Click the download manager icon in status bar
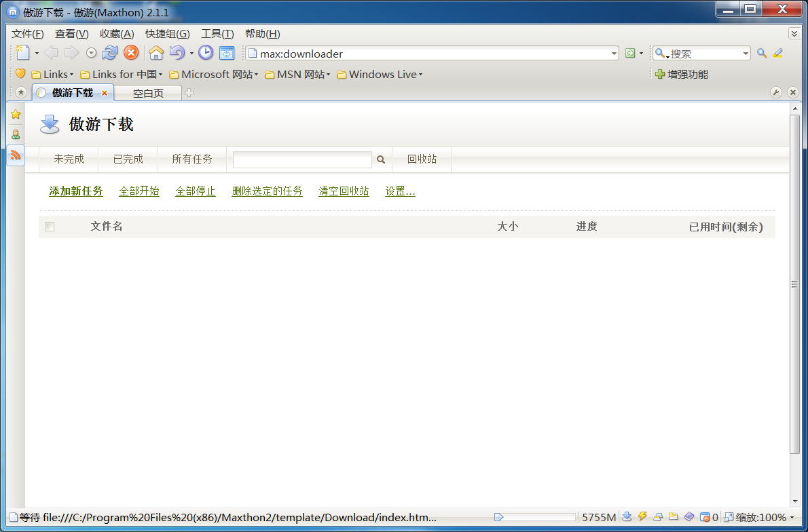The width and height of the screenshot is (808, 532). point(627,517)
